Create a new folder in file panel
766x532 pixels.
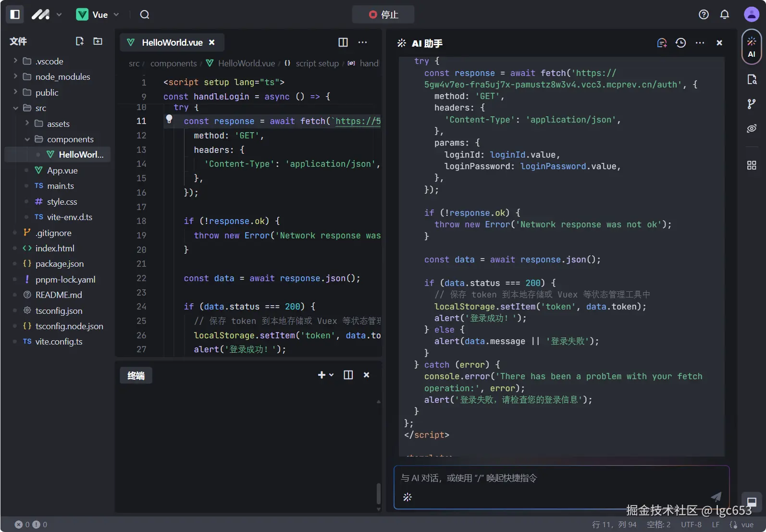[x=98, y=41]
